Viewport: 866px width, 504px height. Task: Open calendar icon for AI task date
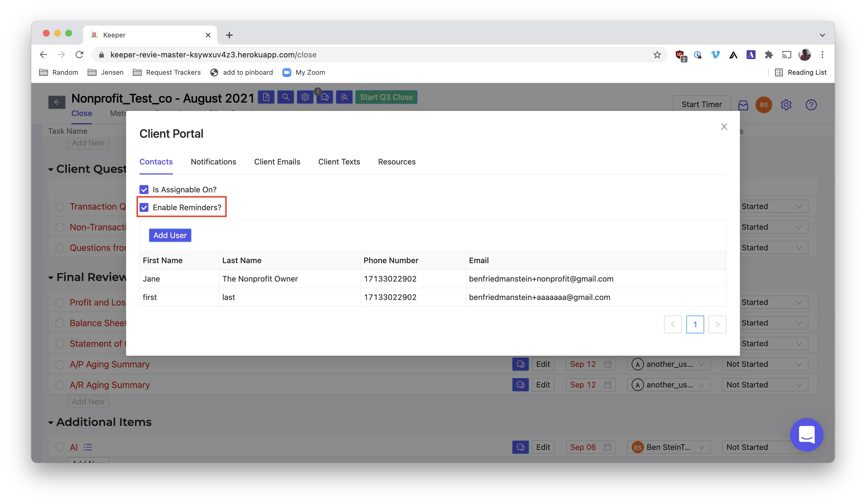[608, 447]
